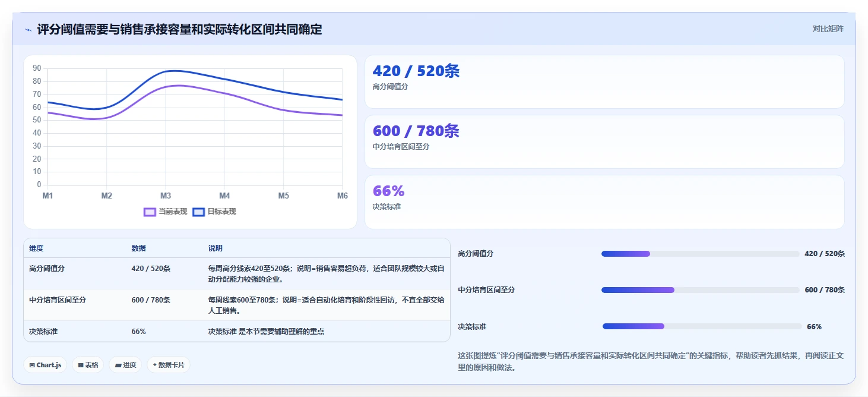Click the 表格 tag chip
The height and width of the screenshot is (397, 868).
point(88,365)
